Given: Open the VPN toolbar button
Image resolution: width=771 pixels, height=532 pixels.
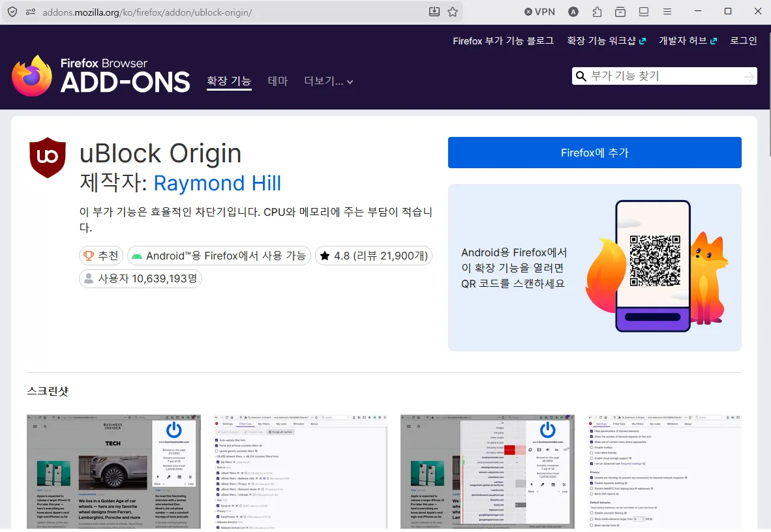Looking at the screenshot, I should [x=539, y=12].
